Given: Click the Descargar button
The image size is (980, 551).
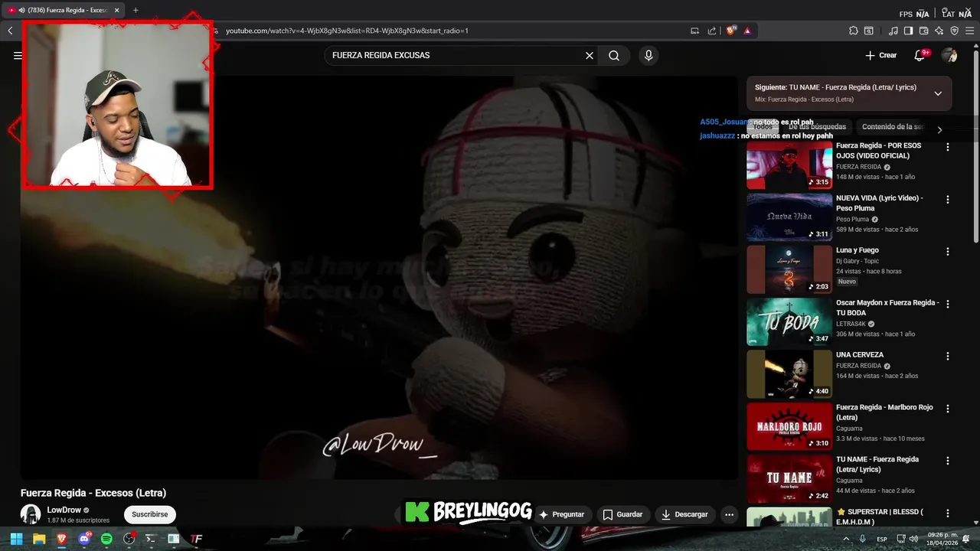Looking at the screenshot, I should (x=684, y=514).
